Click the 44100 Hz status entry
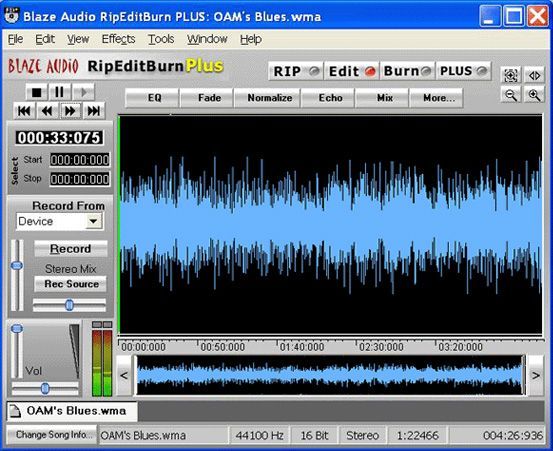 [259, 435]
